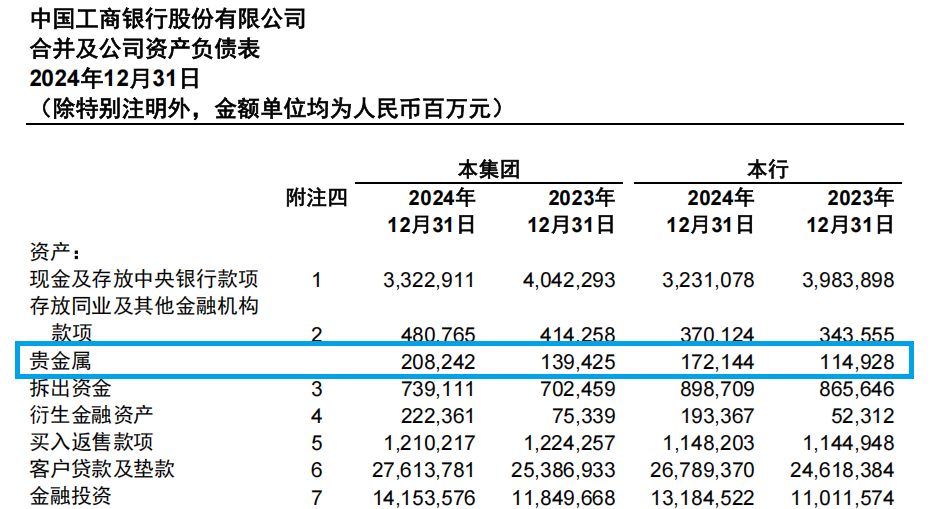Click value 193,367 in the 衍生金融资产 row

(717, 416)
